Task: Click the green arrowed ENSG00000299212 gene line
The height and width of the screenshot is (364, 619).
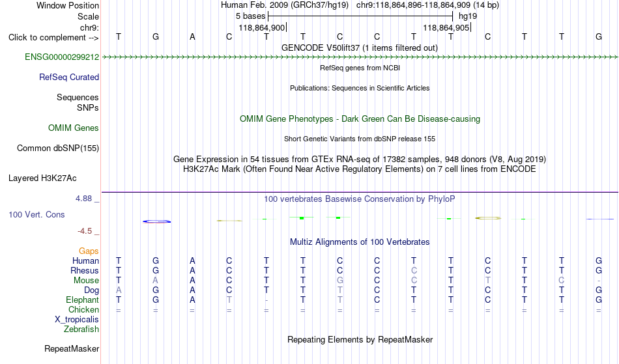Action: [360, 57]
